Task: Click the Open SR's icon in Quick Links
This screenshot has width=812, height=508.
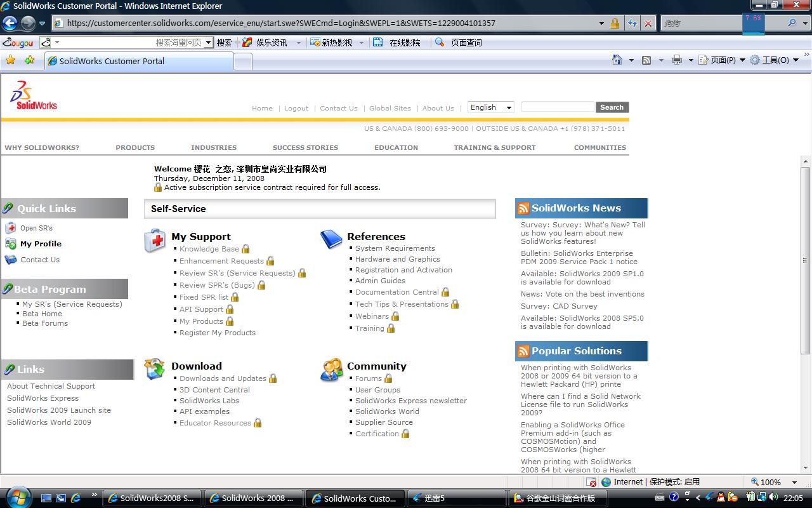Action: (11, 228)
